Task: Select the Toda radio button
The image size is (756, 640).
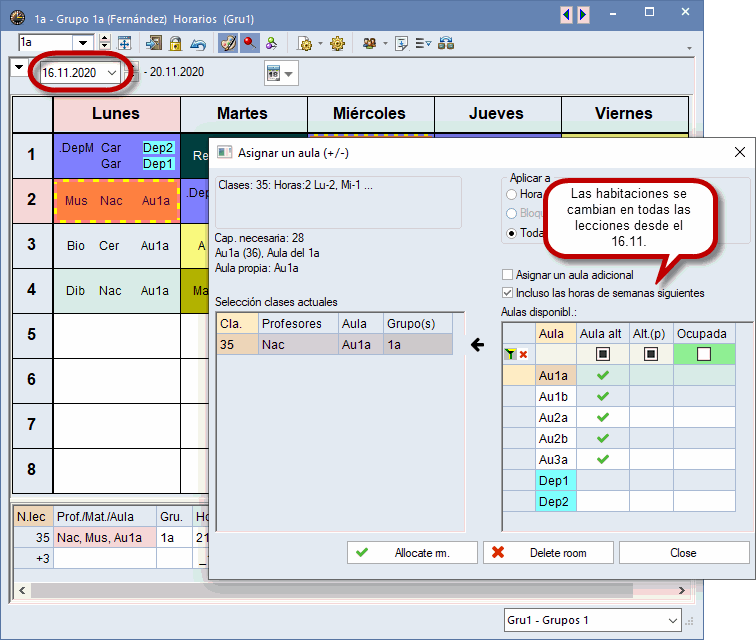Action: pos(512,233)
